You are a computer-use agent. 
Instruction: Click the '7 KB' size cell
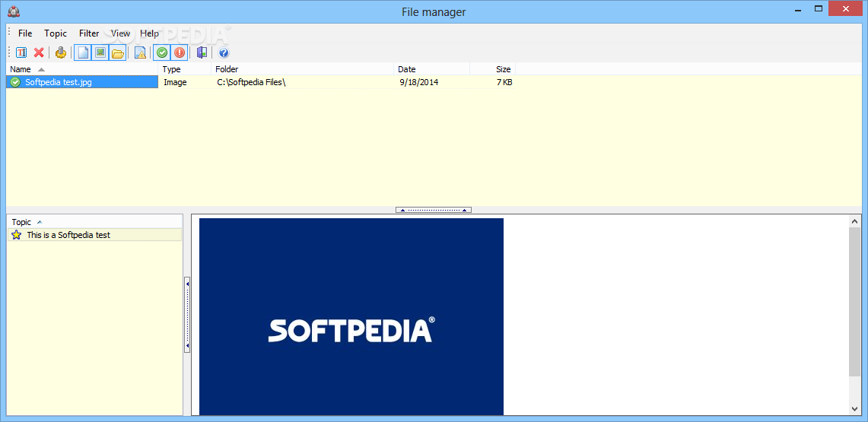pos(504,82)
